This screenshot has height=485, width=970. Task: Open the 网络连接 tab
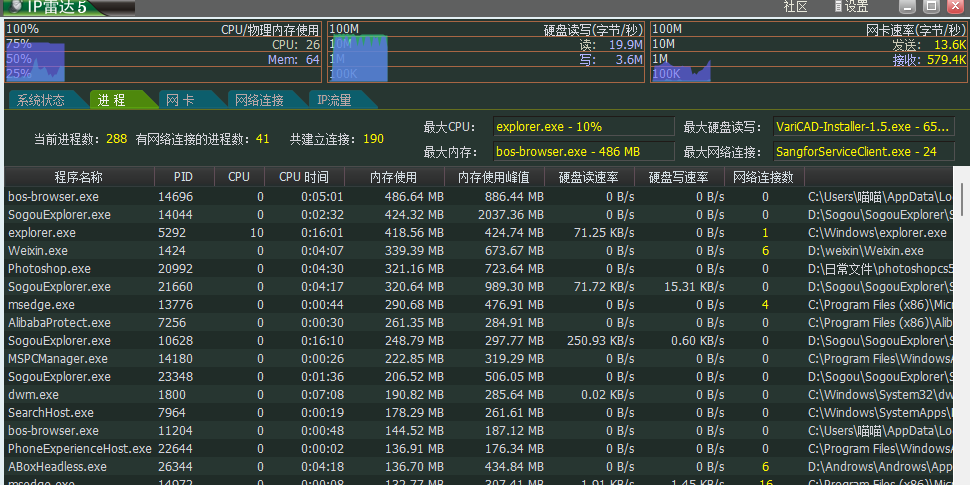259,100
